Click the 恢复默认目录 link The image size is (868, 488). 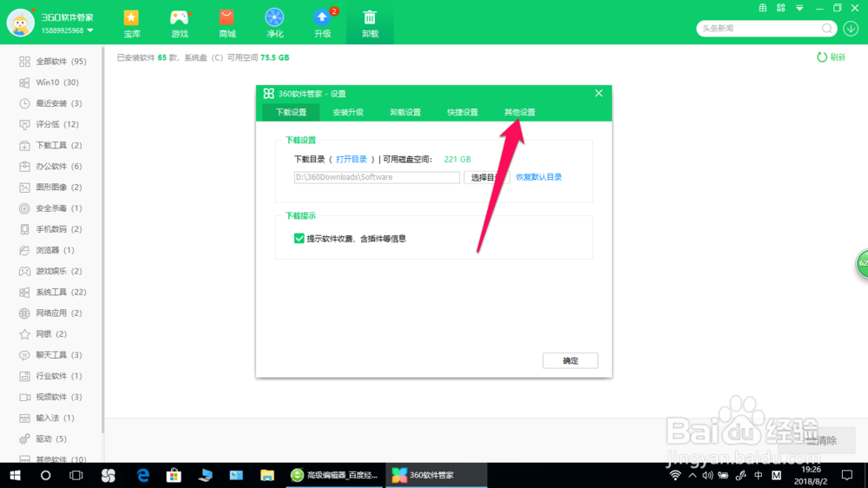tap(539, 177)
